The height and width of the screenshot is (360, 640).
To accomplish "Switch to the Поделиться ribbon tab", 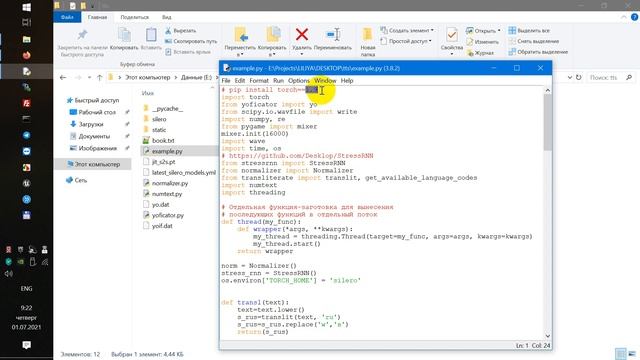I will pyautogui.click(x=135, y=17).
